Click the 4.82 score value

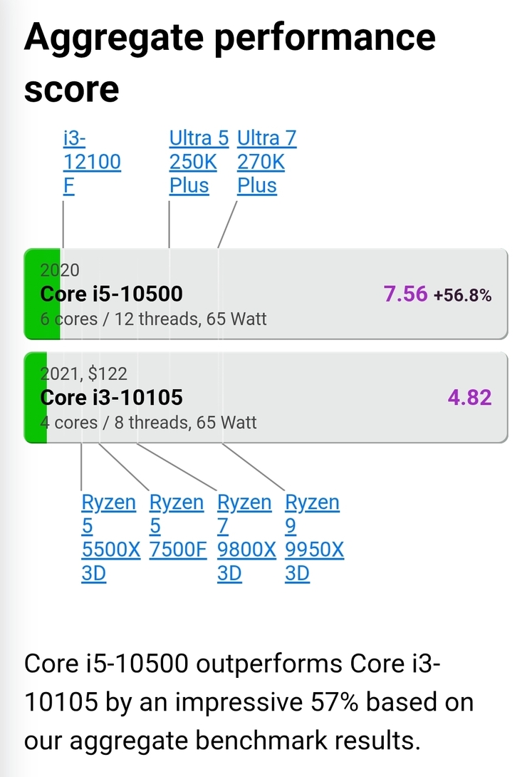click(469, 398)
